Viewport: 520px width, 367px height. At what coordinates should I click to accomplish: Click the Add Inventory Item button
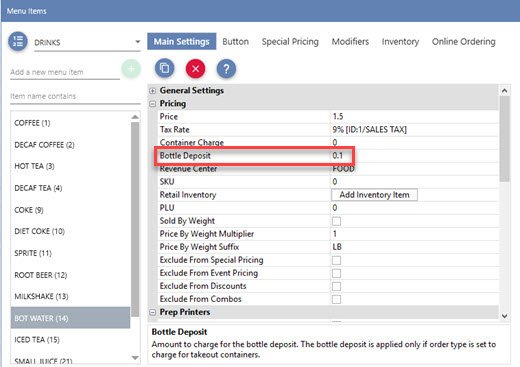pos(374,195)
